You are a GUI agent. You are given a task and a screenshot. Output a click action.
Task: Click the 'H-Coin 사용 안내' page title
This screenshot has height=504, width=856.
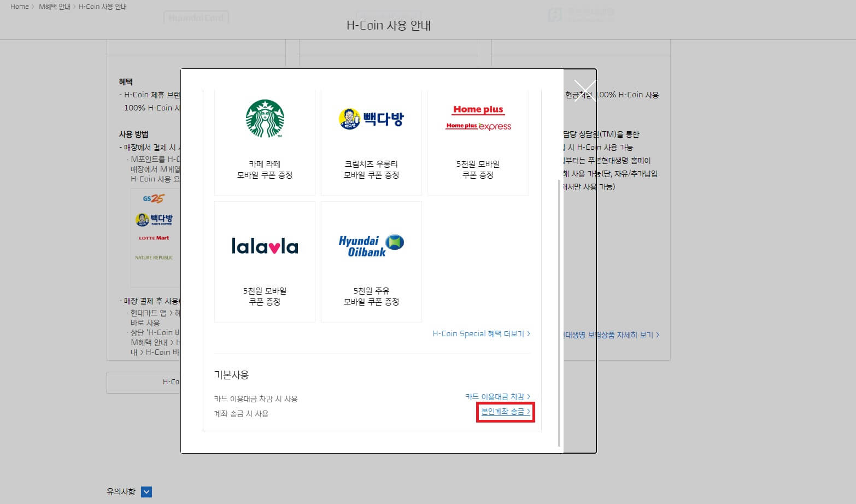coord(389,26)
